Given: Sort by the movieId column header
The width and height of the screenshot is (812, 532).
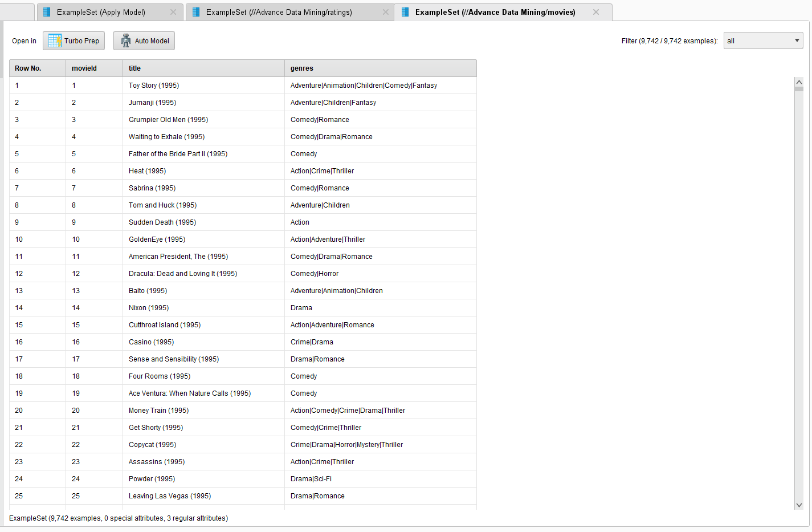Looking at the screenshot, I should [x=94, y=68].
